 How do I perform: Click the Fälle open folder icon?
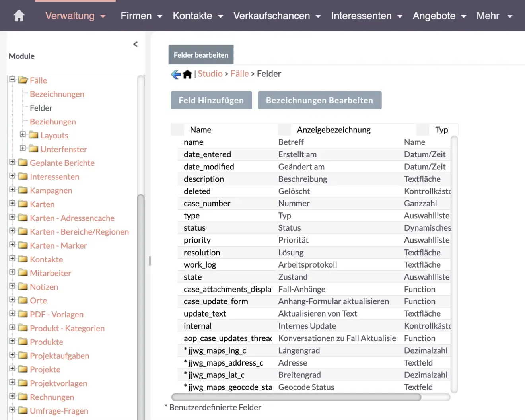coord(23,80)
